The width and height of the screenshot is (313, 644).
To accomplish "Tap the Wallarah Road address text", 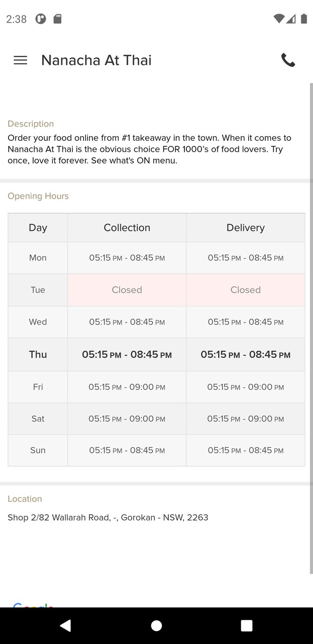I will (x=108, y=517).
